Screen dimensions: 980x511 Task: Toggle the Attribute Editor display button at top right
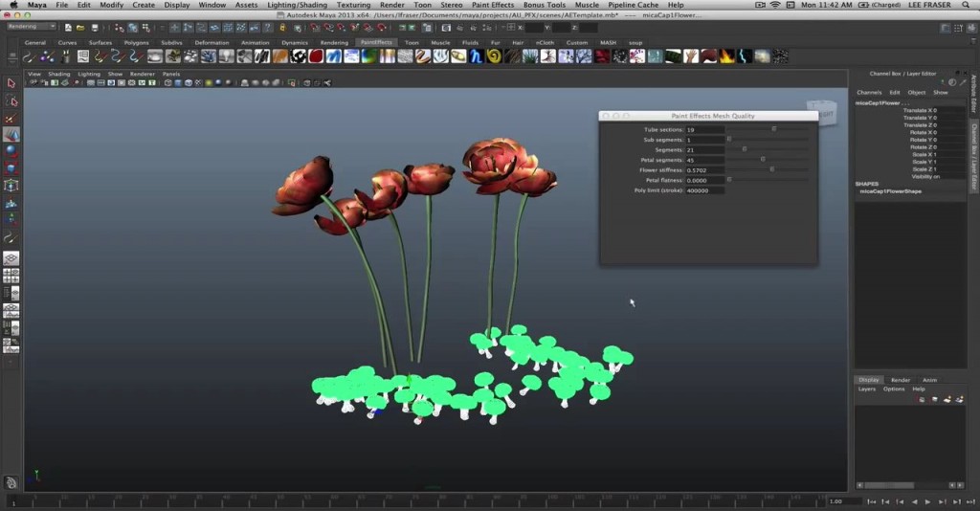[x=945, y=28]
